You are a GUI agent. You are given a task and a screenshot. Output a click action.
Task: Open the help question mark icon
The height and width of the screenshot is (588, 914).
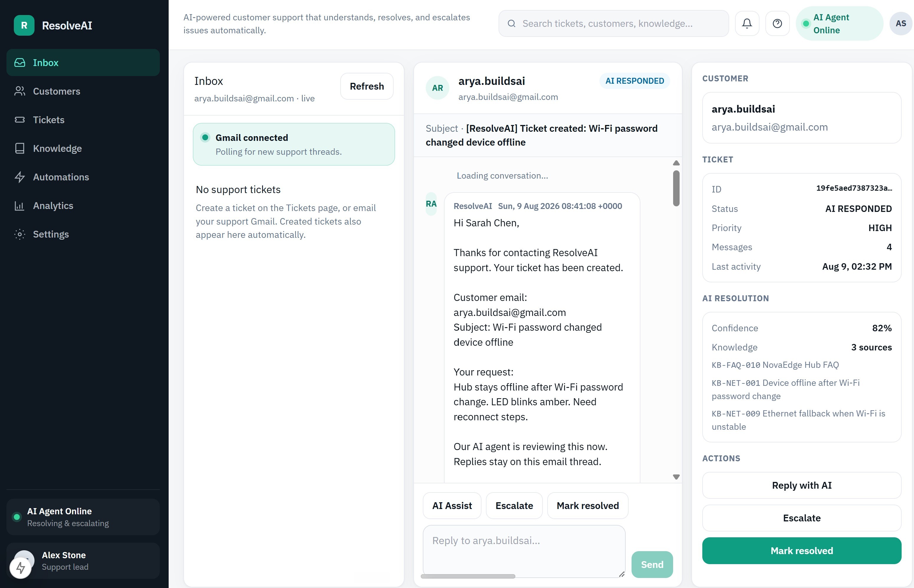pos(777,24)
